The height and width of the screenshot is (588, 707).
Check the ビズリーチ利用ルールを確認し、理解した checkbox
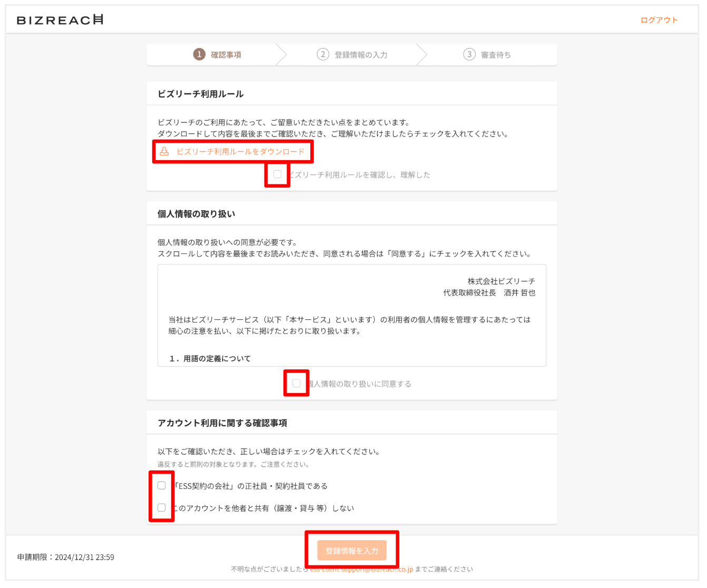pos(278,174)
